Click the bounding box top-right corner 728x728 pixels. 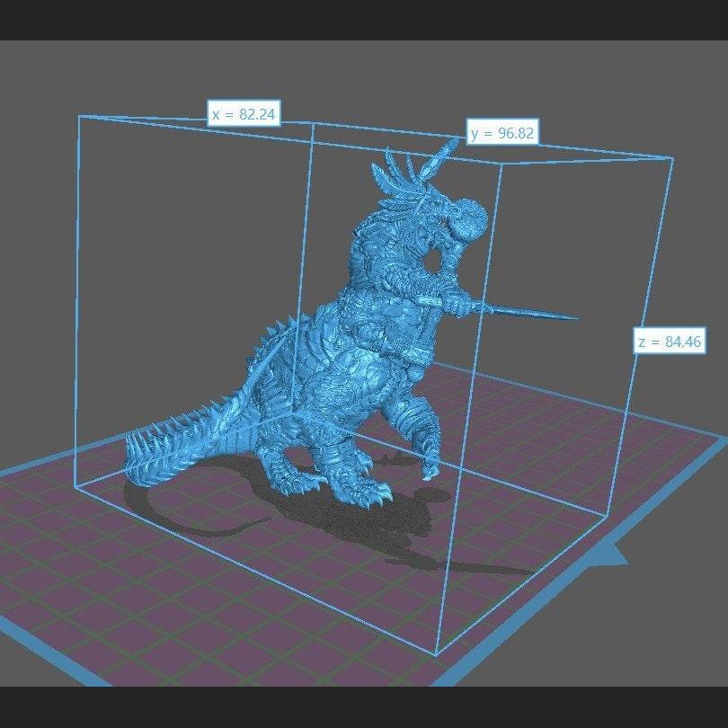[x=672, y=159]
